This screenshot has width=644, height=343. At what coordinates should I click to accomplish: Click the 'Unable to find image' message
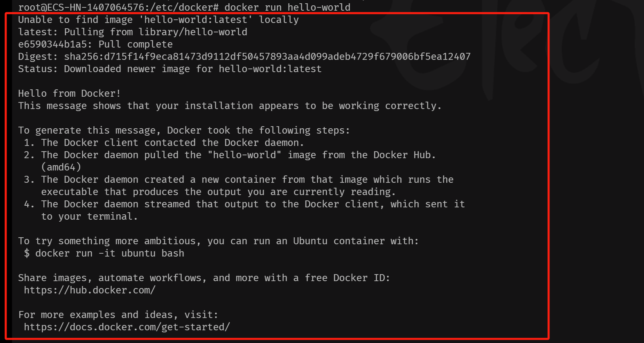[158, 20]
